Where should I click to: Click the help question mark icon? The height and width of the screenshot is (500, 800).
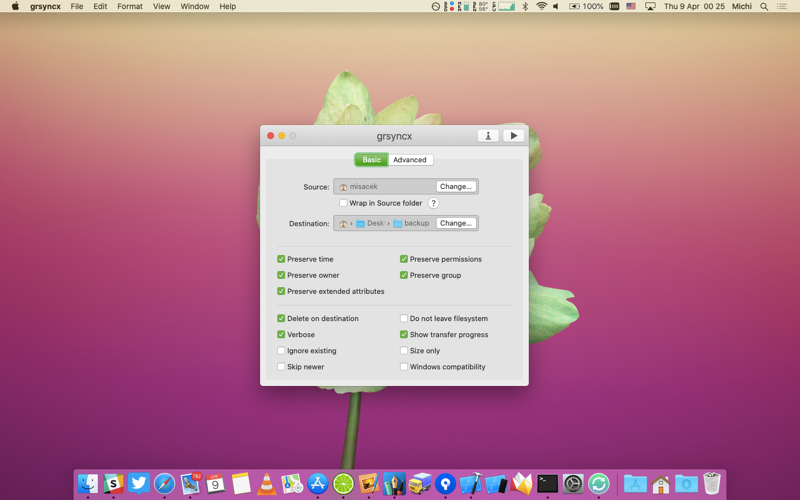pos(434,203)
